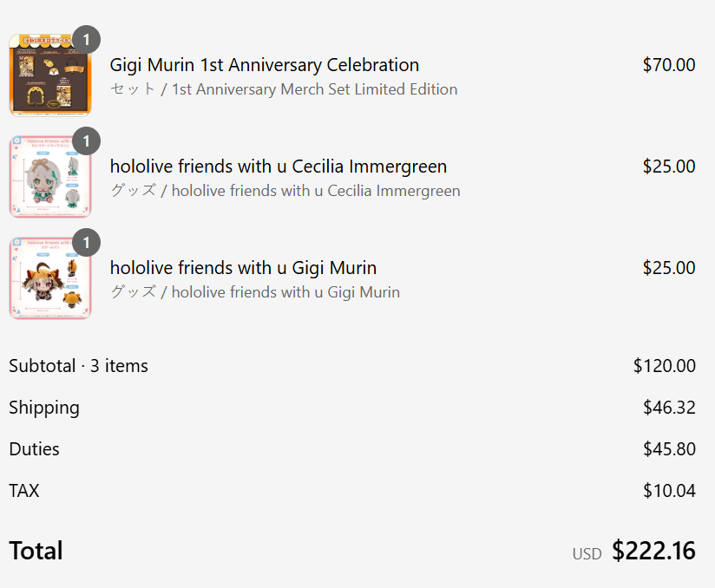Click the Gigi Murin variant subtitle text
Screen dimensions: 715x588
point(255,292)
